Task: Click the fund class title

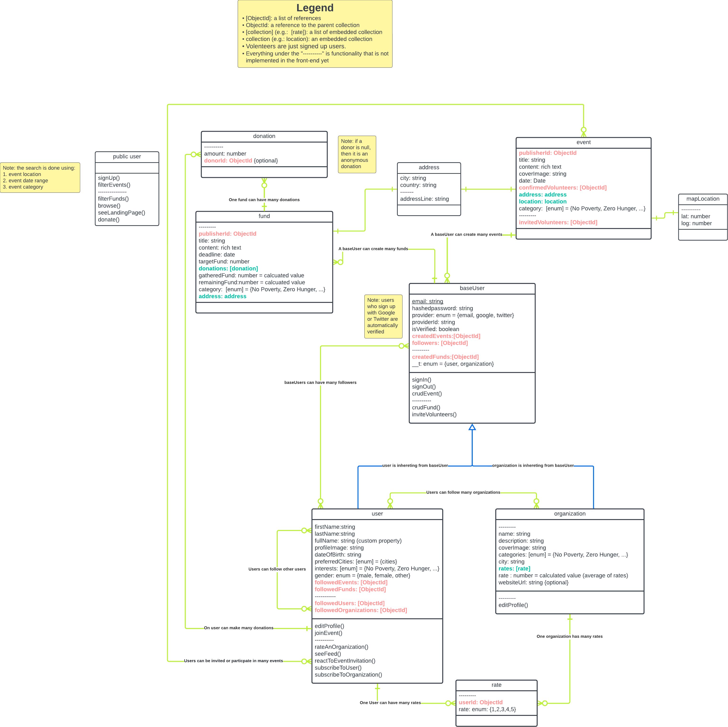Action: 264,216
